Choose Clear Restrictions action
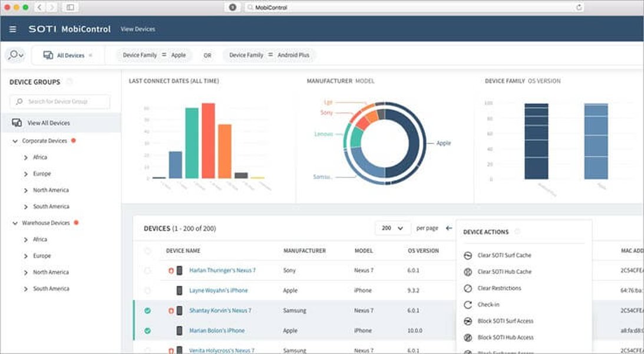644x354 pixels. [499, 289]
